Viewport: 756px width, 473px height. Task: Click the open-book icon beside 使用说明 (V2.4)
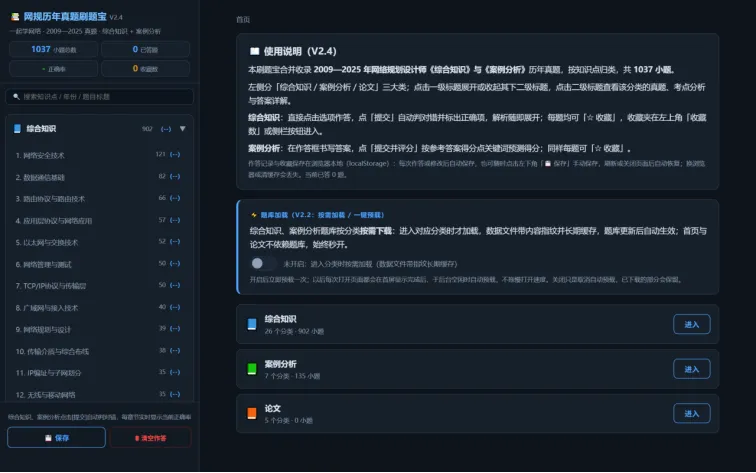pyautogui.click(x=255, y=51)
